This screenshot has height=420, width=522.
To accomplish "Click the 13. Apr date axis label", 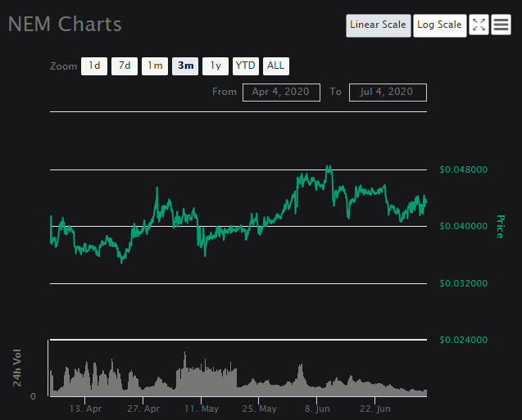I will pos(85,409).
